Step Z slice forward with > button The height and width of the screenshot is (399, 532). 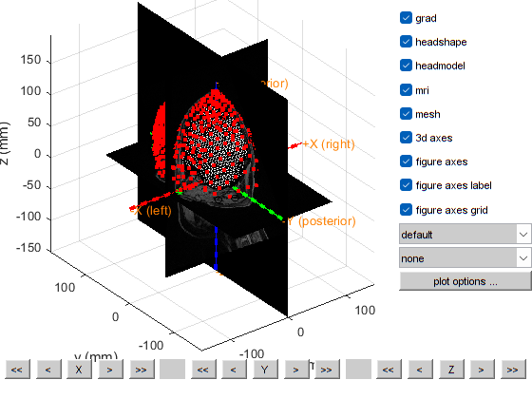[482, 370]
